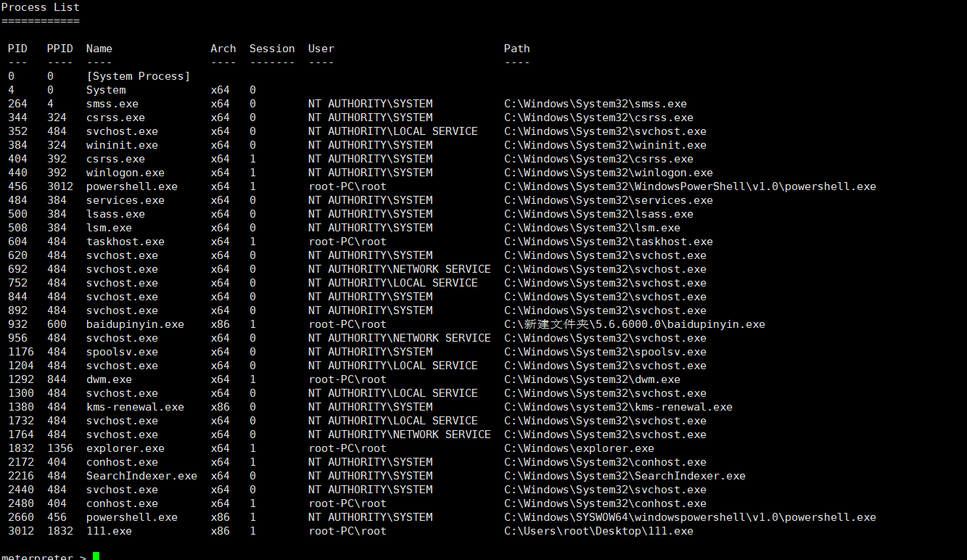Select the "taskhost.exe" process name

point(125,242)
